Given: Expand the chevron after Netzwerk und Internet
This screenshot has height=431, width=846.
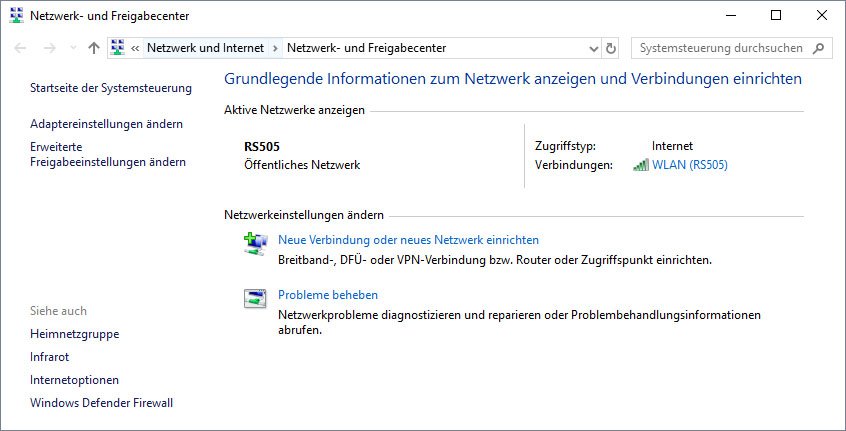Looking at the screenshot, I should point(275,48).
